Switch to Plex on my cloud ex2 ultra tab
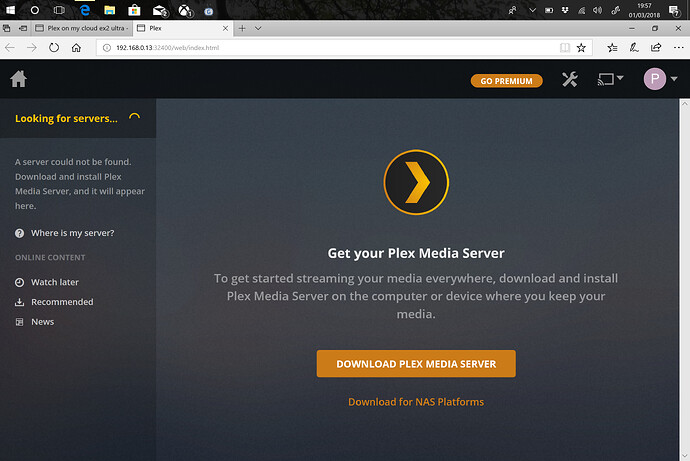 coord(82,28)
